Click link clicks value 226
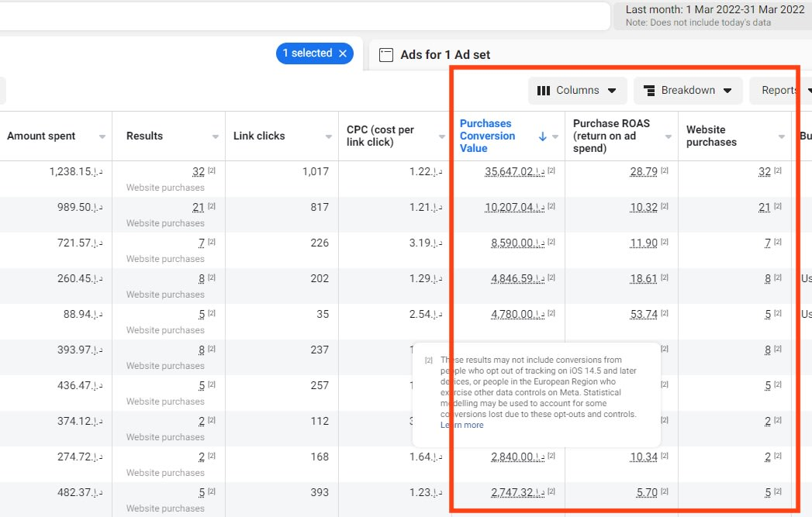 pos(320,243)
